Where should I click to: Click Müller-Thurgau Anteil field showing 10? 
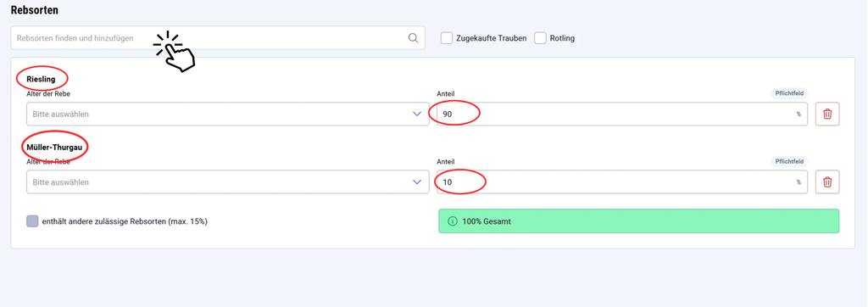(621, 181)
